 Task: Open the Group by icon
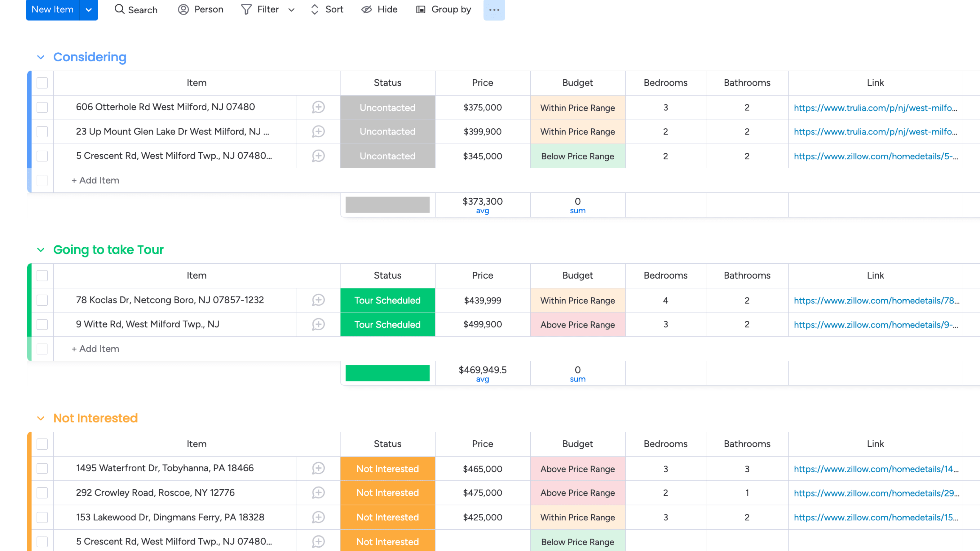pyautogui.click(x=420, y=9)
